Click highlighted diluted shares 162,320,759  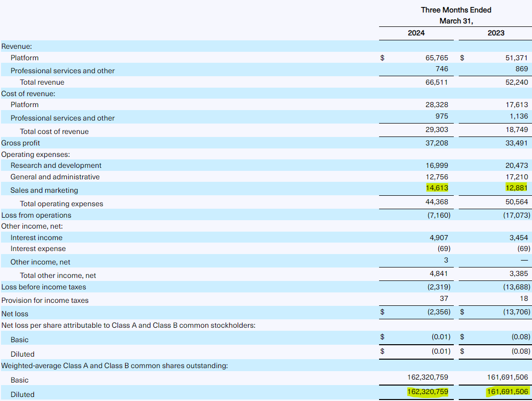click(x=427, y=392)
